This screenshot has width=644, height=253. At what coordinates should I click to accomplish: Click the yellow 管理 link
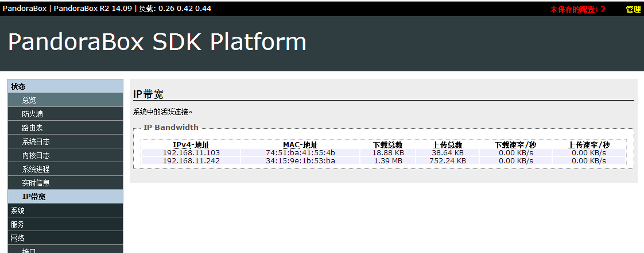click(x=633, y=9)
